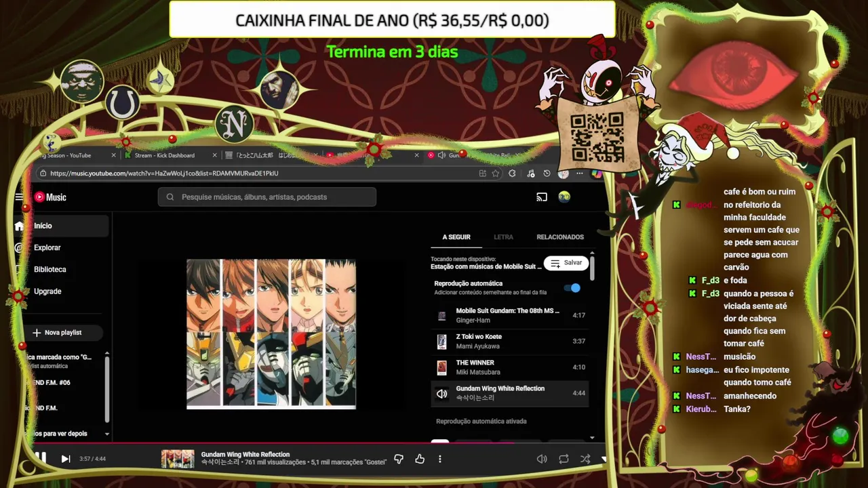Bookmark the page with star icon
The width and height of the screenshot is (868, 488).
496,174
